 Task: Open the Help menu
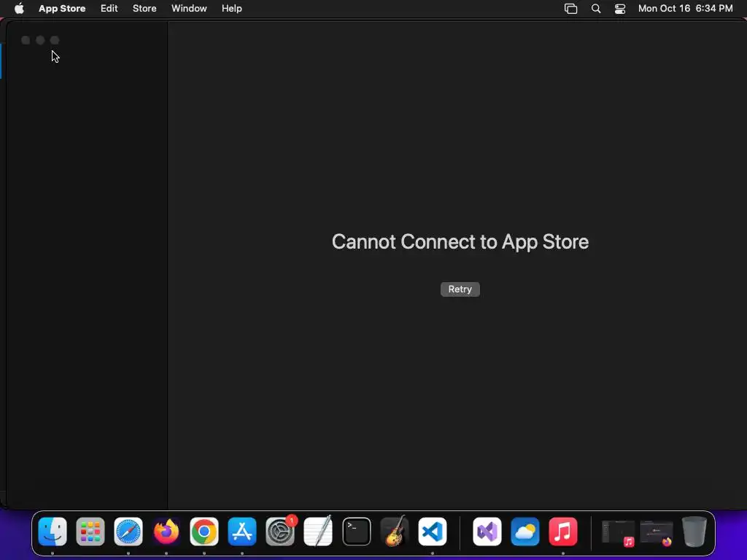pos(231,8)
